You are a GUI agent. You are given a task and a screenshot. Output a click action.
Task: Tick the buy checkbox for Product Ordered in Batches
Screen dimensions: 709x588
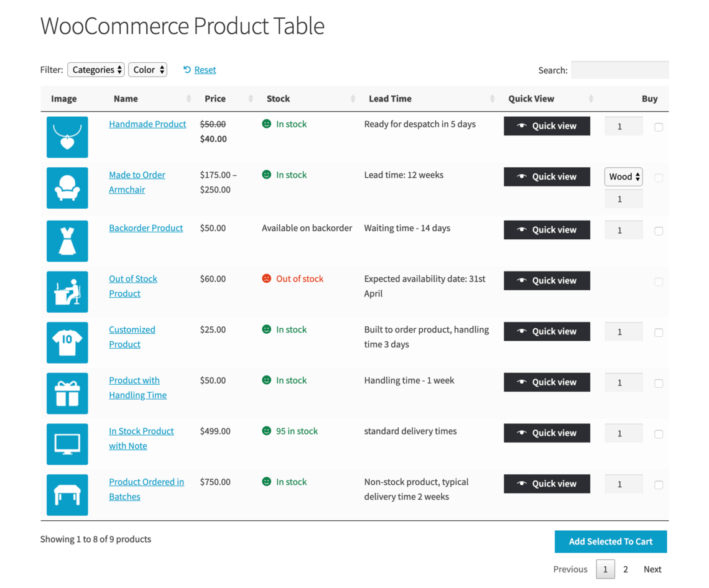coord(659,484)
